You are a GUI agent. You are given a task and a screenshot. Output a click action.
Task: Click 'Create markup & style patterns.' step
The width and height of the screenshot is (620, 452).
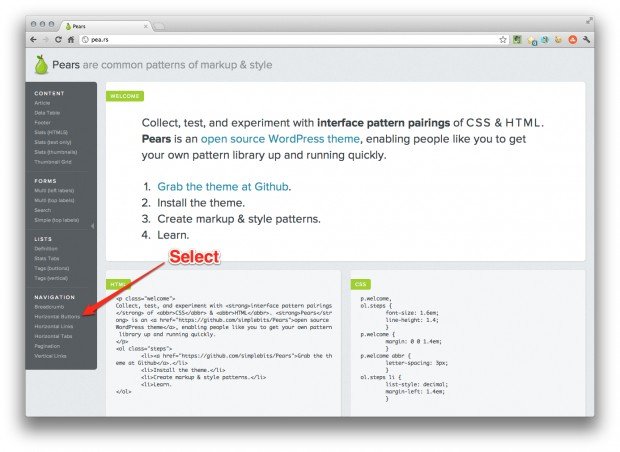239,219
